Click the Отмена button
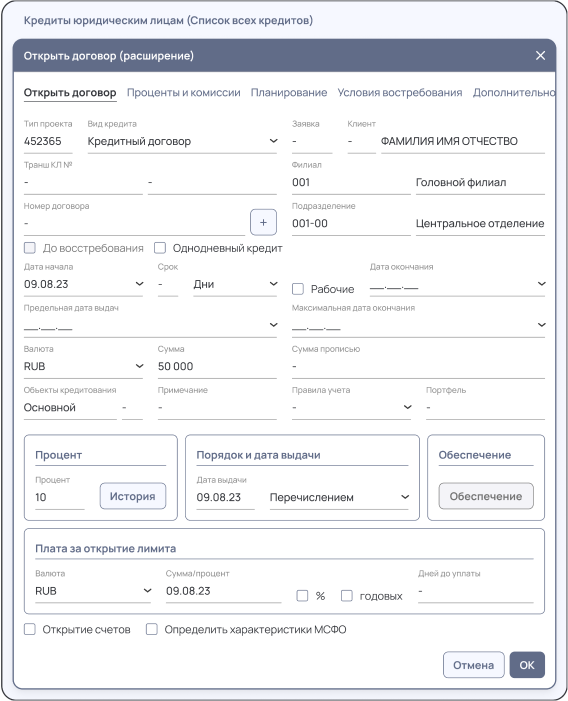This screenshot has height=701, width=568. [474, 665]
